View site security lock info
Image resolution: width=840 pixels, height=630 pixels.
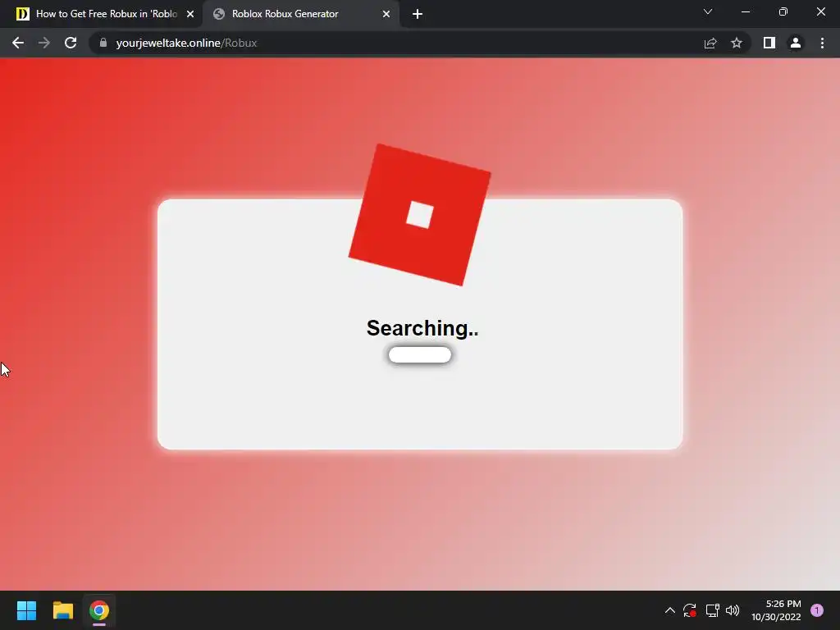point(103,43)
